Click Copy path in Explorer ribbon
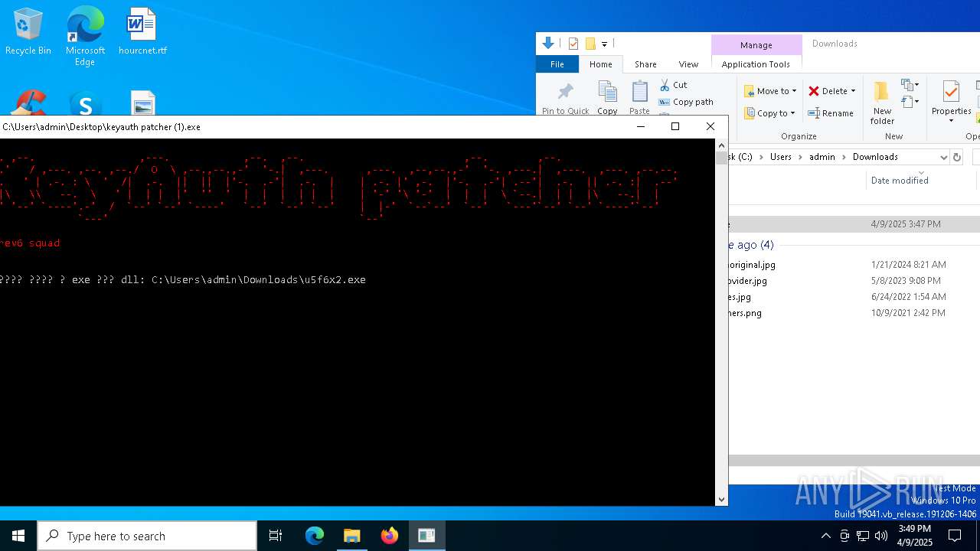Viewport: 980px width, 551px height. [x=686, y=102]
